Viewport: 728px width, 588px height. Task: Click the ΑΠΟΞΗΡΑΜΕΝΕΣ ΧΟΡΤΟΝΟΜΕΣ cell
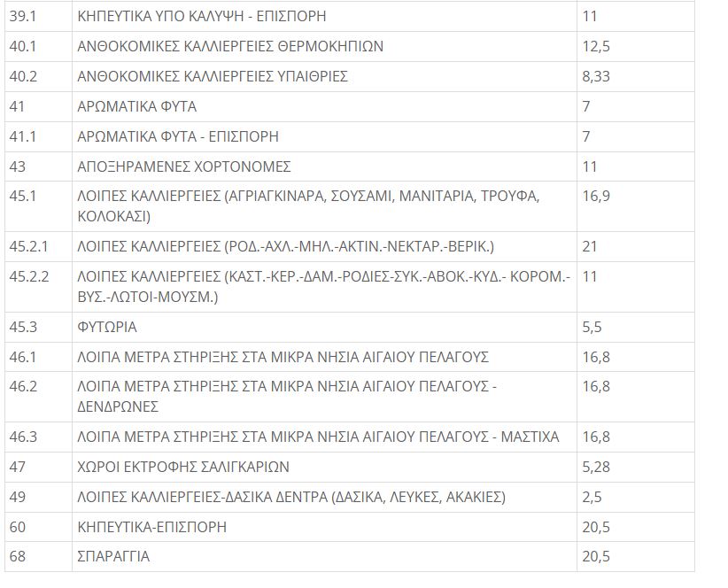coord(184,166)
